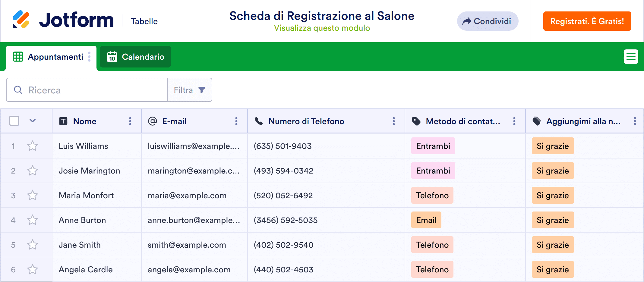The width and height of the screenshot is (644, 282).
Task: Open the Visualizza questo modulo link
Action: pyautogui.click(x=322, y=28)
